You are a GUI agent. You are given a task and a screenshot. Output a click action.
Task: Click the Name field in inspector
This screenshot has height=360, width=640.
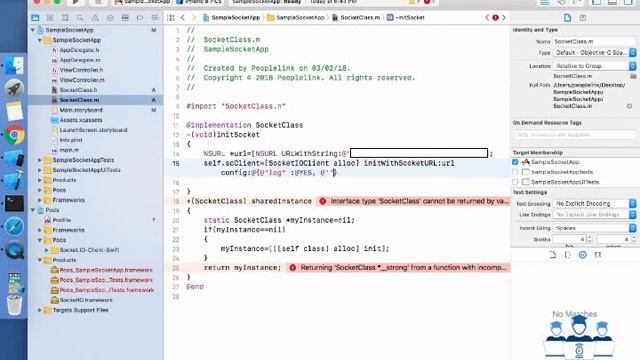tap(595, 41)
